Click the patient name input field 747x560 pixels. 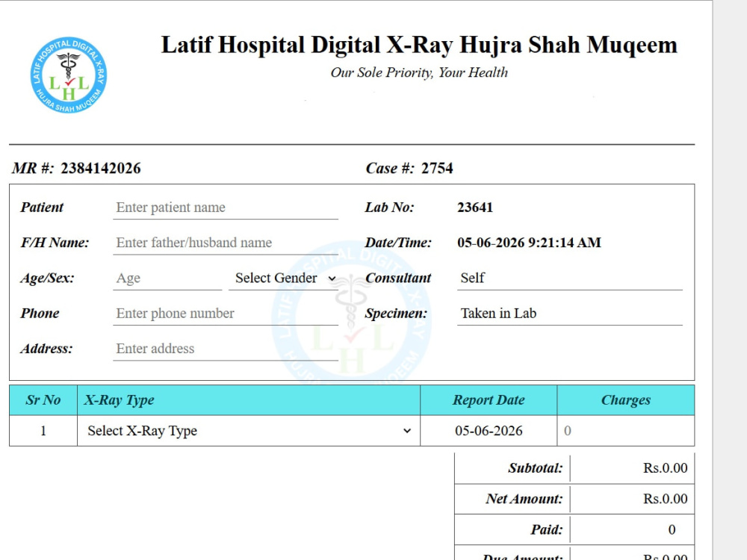coord(226,208)
